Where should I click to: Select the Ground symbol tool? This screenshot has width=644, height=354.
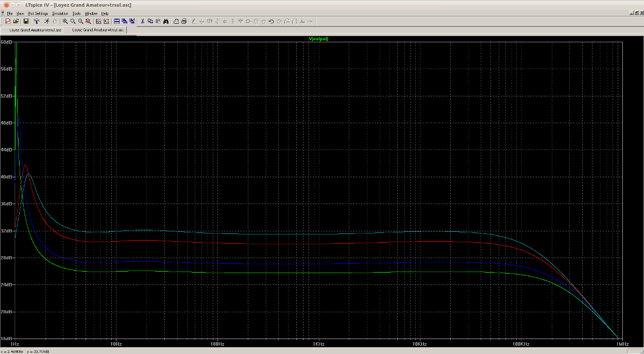pyautogui.click(x=201, y=21)
